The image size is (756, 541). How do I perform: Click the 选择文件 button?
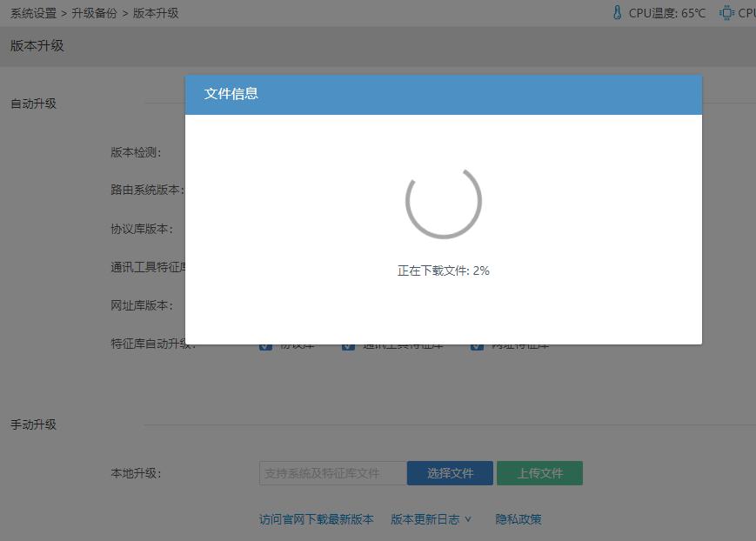(450, 472)
